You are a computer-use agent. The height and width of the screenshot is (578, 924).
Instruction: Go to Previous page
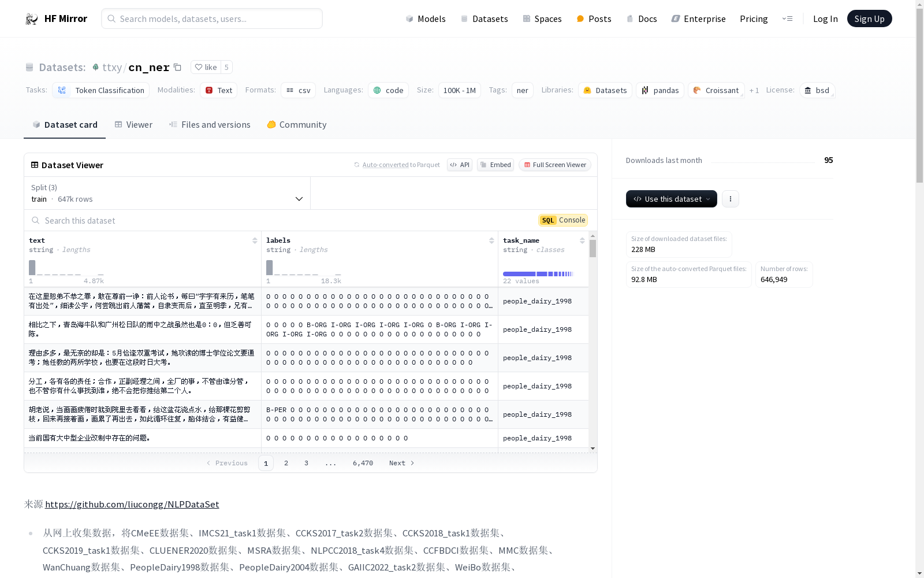pyautogui.click(x=227, y=463)
